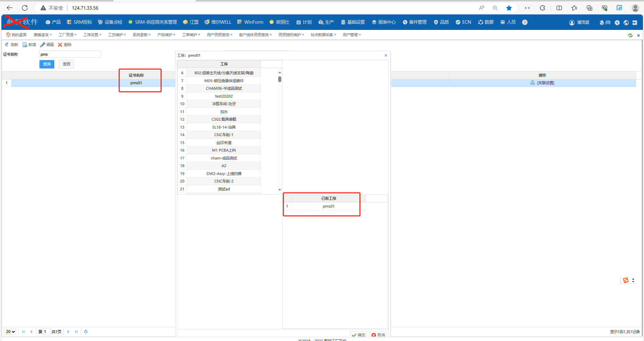Click the 刷新 refresh toolbar icon
The image size is (644, 341).
(x=7, y=45)
